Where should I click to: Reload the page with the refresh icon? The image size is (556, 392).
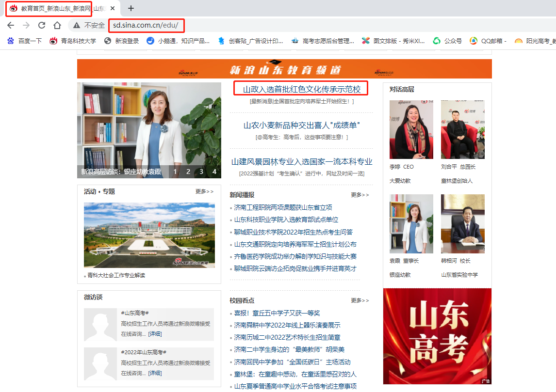(x=42, y=25)
